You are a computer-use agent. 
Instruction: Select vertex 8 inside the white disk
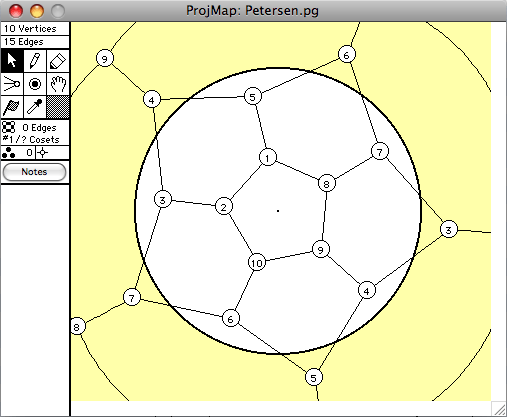326,183
